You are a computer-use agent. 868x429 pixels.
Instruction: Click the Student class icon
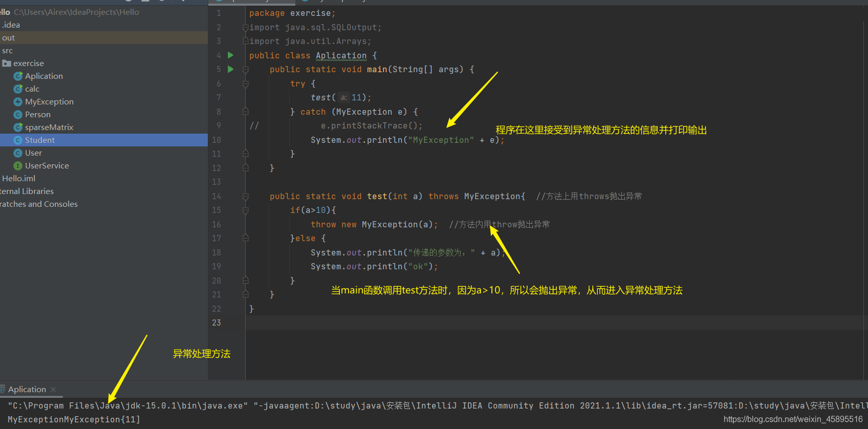coord(18,140)
